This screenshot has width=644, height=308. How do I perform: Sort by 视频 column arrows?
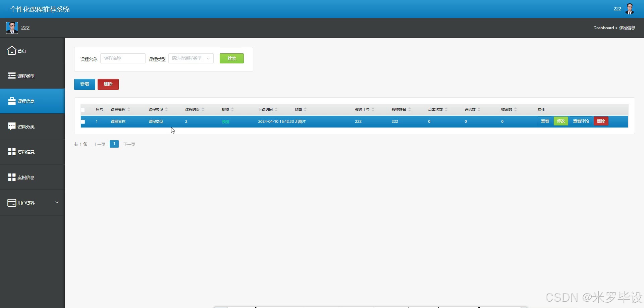232,109
